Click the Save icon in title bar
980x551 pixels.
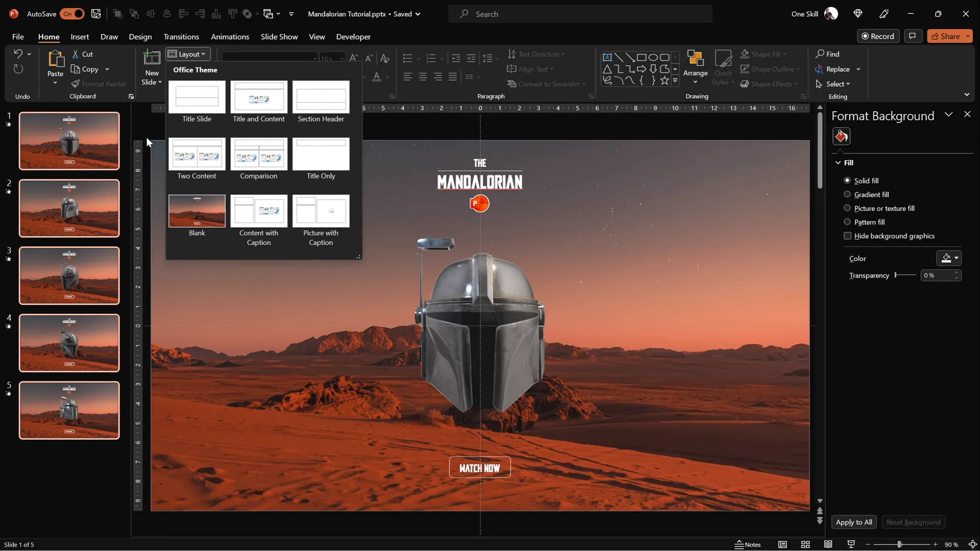95,14
